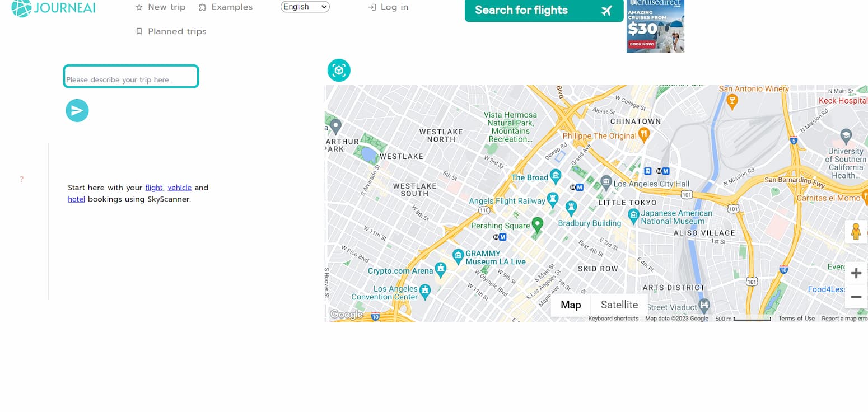This screenshot has height=412, width=868.
Task: Click the Los Angeles Convention Center marker
Action: click(425, 291)
